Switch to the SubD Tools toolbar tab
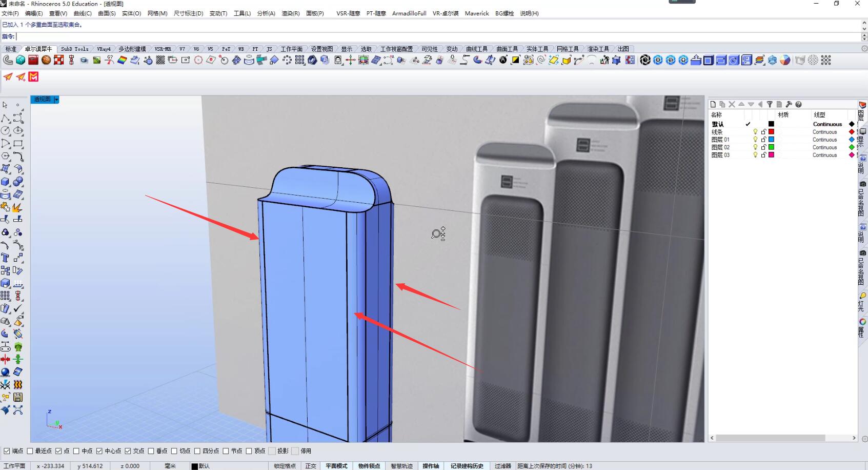This screenshot has width=868, height=470. coord(75,49)
